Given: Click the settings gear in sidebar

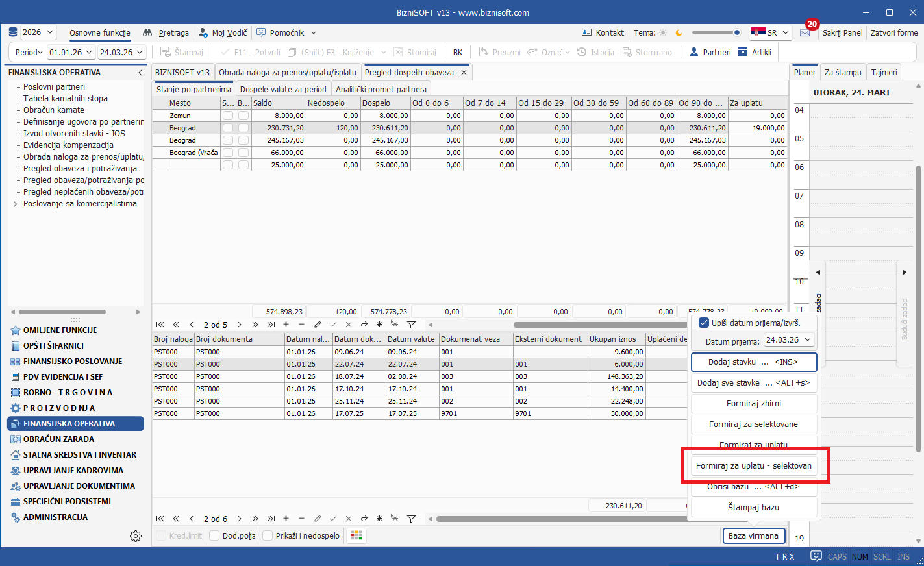Looking at the screenshot, I should tap(136, 535).
